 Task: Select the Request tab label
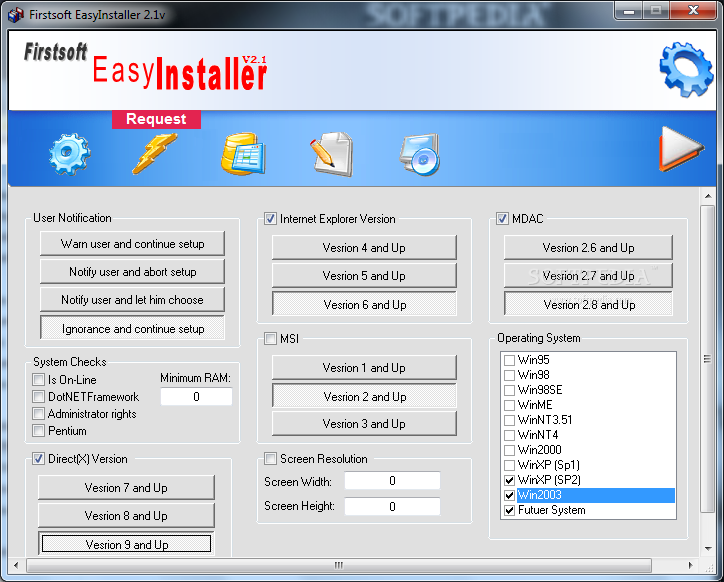coord(156,119)
